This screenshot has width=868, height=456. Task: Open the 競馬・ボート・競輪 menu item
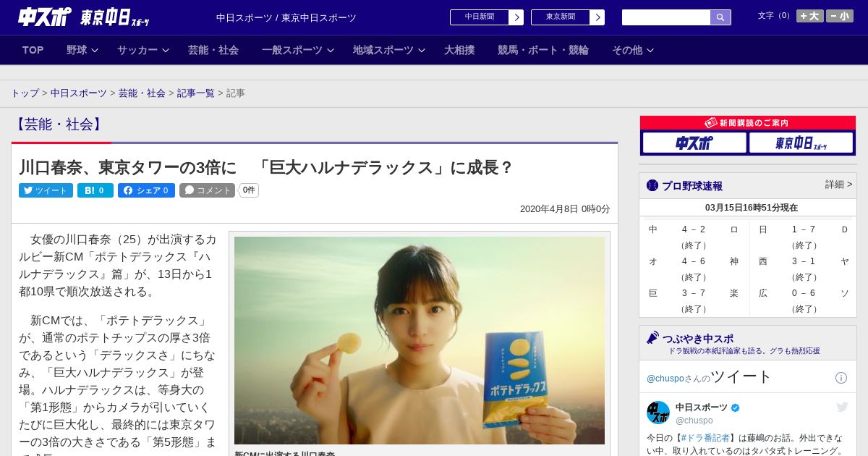[543, 50]
